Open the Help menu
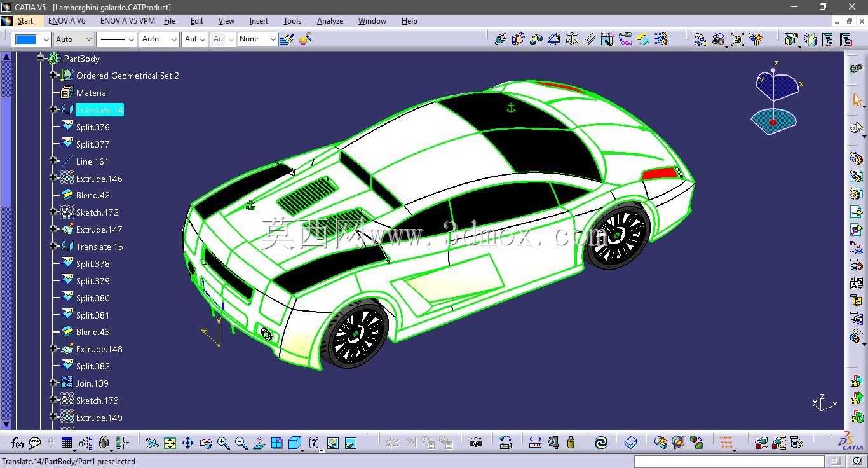Image resolution: width=868 pixels, height=468 pixels. pyautogui.click(x=409, y=21)
